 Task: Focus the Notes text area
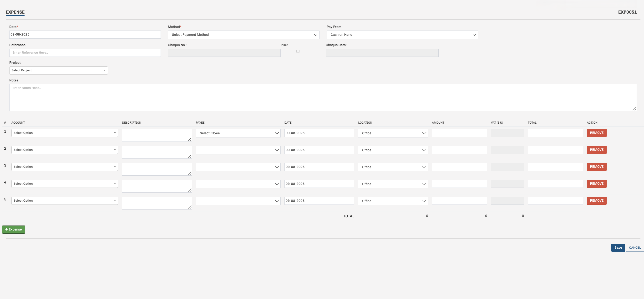[323, 97]
